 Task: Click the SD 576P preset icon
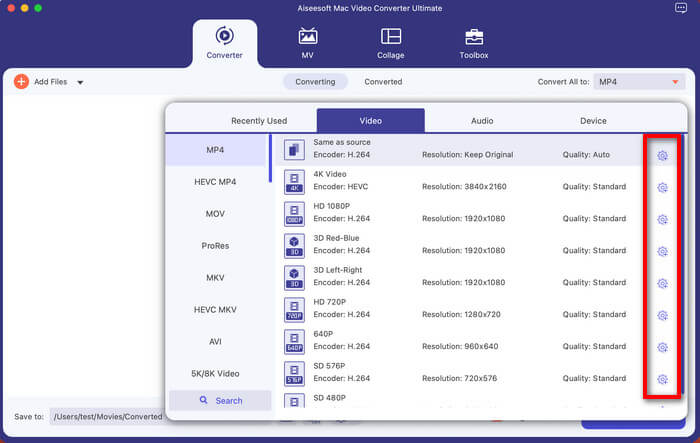click(x=294, y=373)
